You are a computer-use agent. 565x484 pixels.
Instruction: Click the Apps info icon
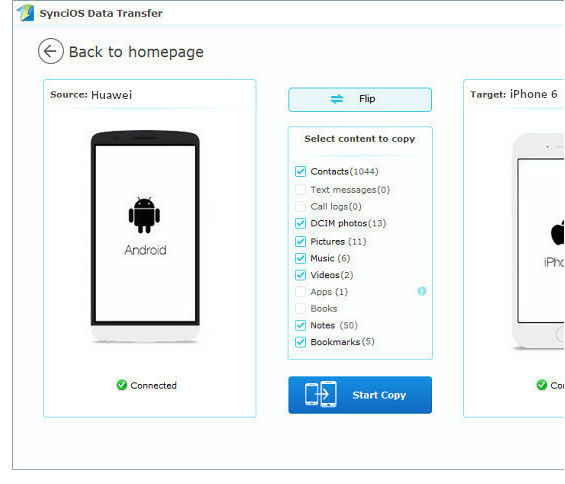[x=422, y=291]
